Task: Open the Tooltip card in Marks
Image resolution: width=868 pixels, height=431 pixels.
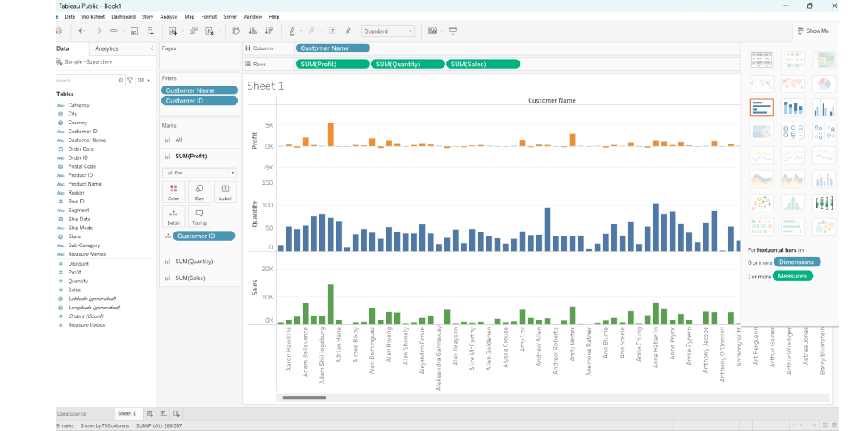Action: point(199,216)
